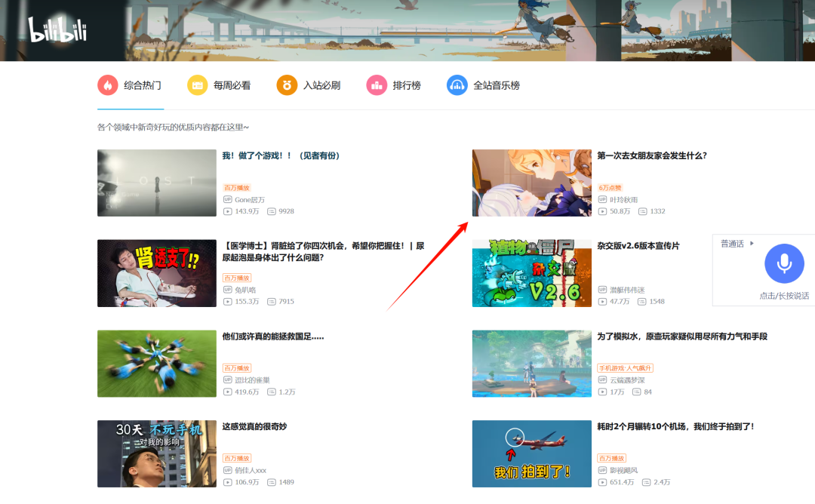The height and width of the screenshot is (504, 815).
Task: Open video title 他们或许真的能拯救国足
Action: (x=273, y=337)
